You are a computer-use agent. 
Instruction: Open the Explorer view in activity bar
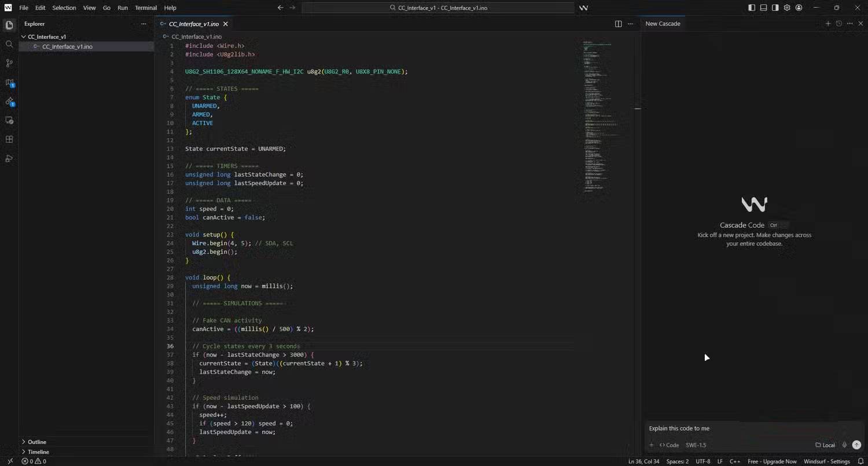click(x=9, y=25)
